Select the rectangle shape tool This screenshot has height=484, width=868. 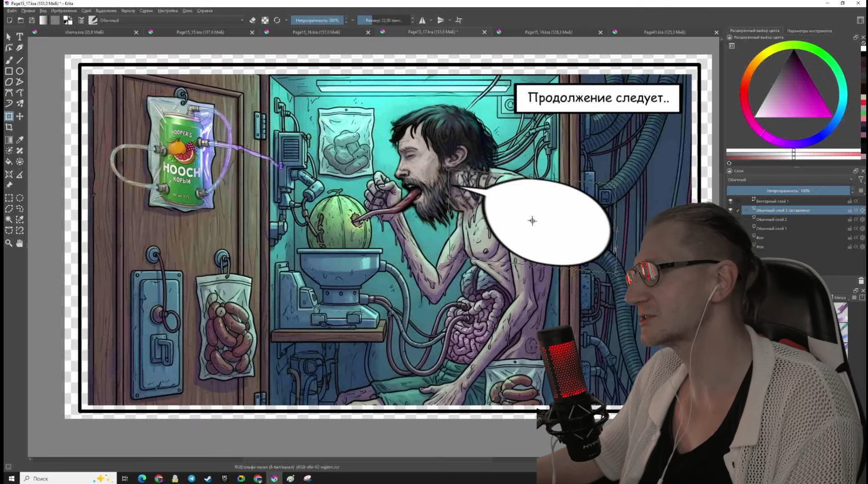8,71
